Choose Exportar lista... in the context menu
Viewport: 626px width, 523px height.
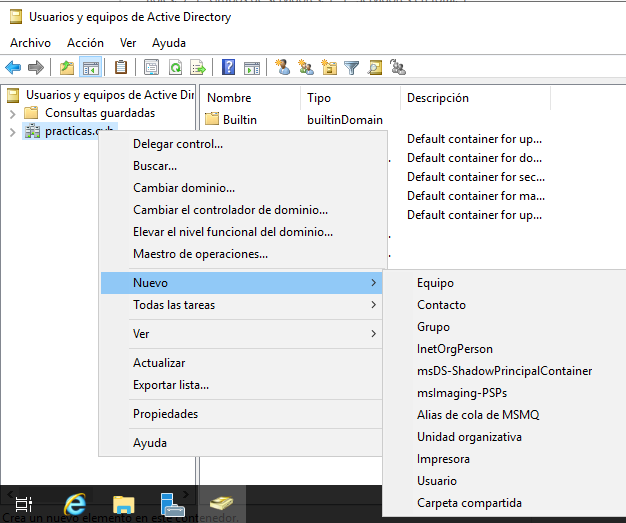242,384
